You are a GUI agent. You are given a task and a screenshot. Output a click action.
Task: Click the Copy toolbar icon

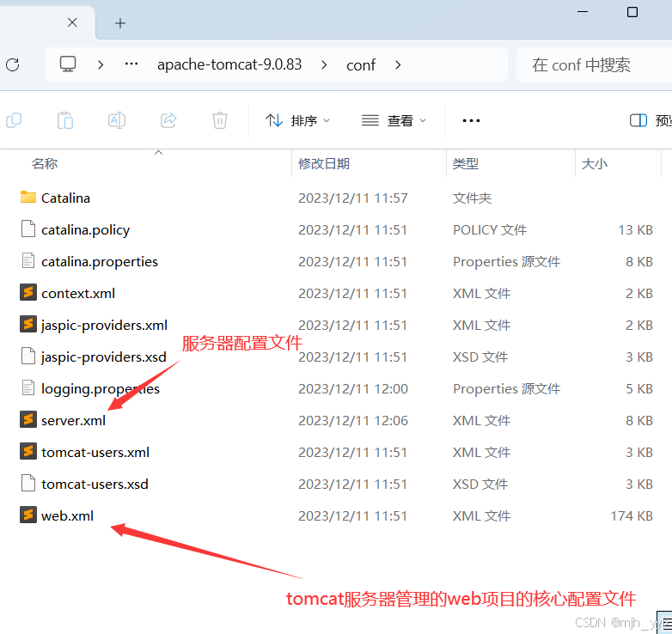[14, 120]
